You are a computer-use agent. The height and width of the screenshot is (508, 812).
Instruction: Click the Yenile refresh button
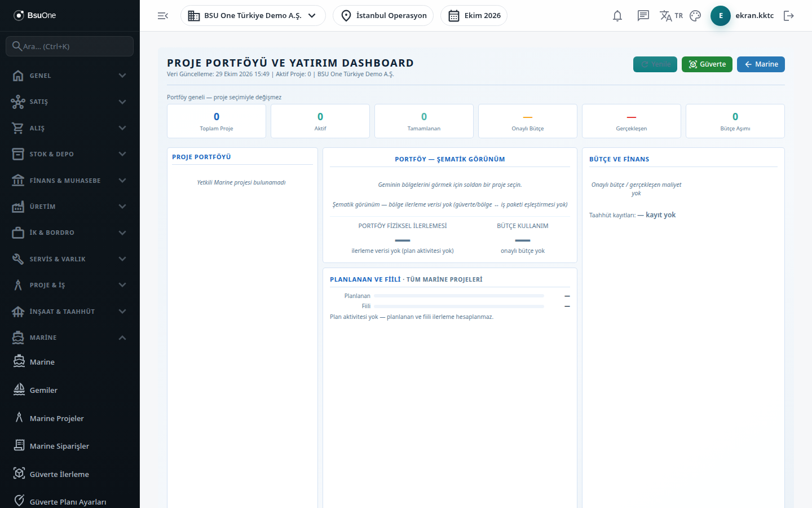(x=655, y=64)
